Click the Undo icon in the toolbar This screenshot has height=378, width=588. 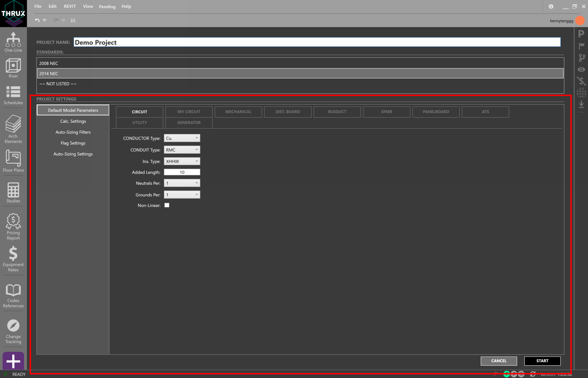click(37, 20)
